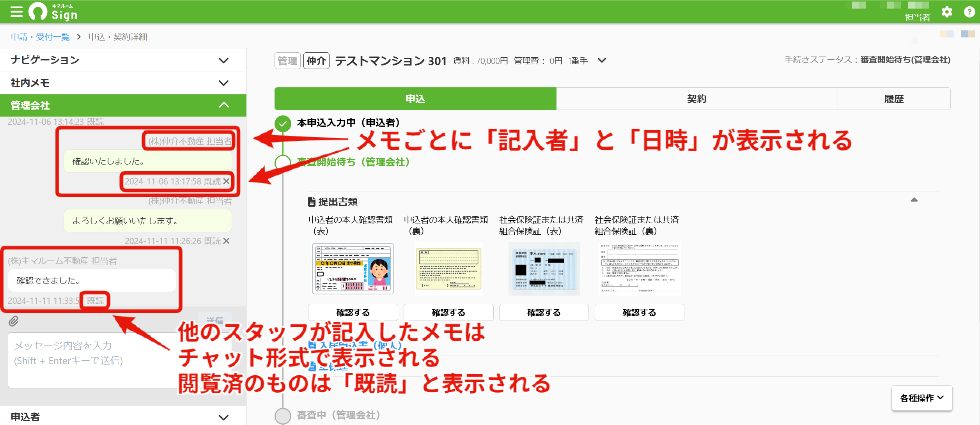
Task: Expand the 社内メモ section
Action: (123, 83)
